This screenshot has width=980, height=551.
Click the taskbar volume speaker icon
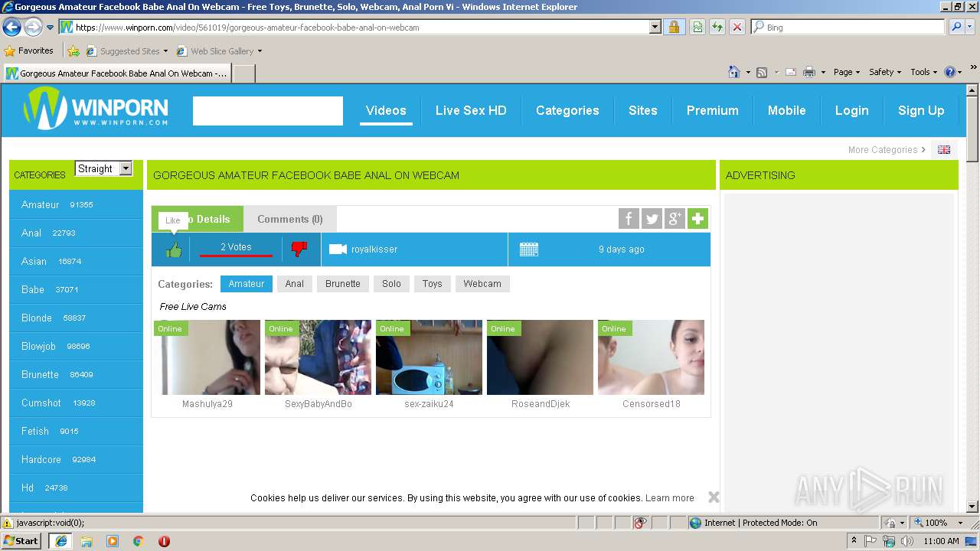pyautogui.click(x=907, y=541)
